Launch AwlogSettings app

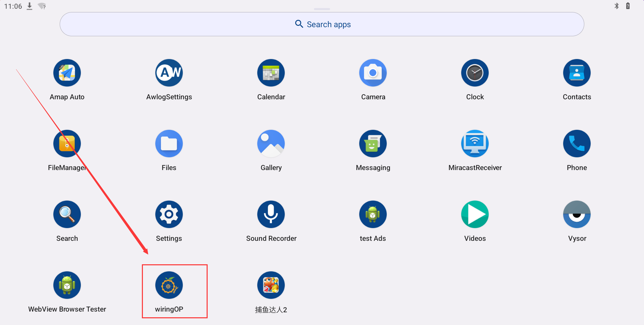(x=169, y=73)
